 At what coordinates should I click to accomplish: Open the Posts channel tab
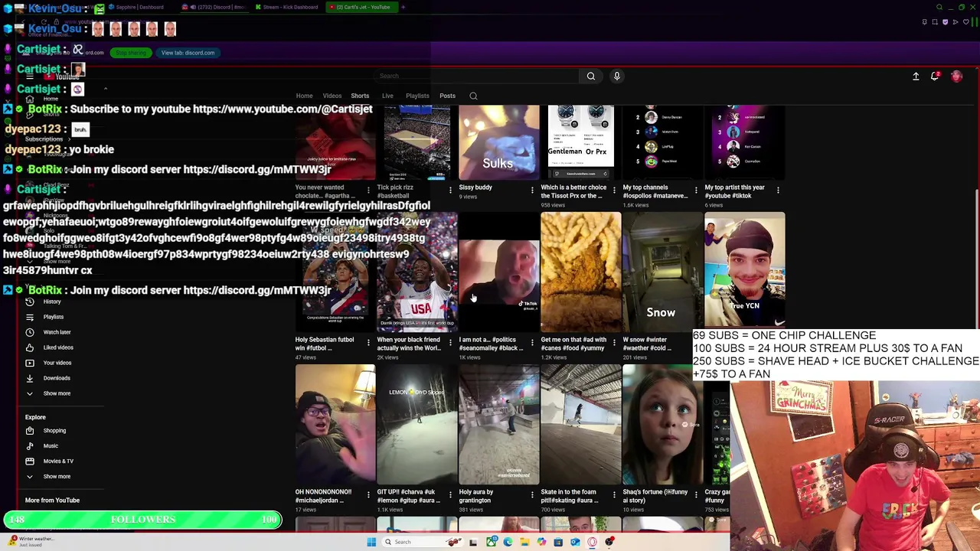(x=447, y=96)
